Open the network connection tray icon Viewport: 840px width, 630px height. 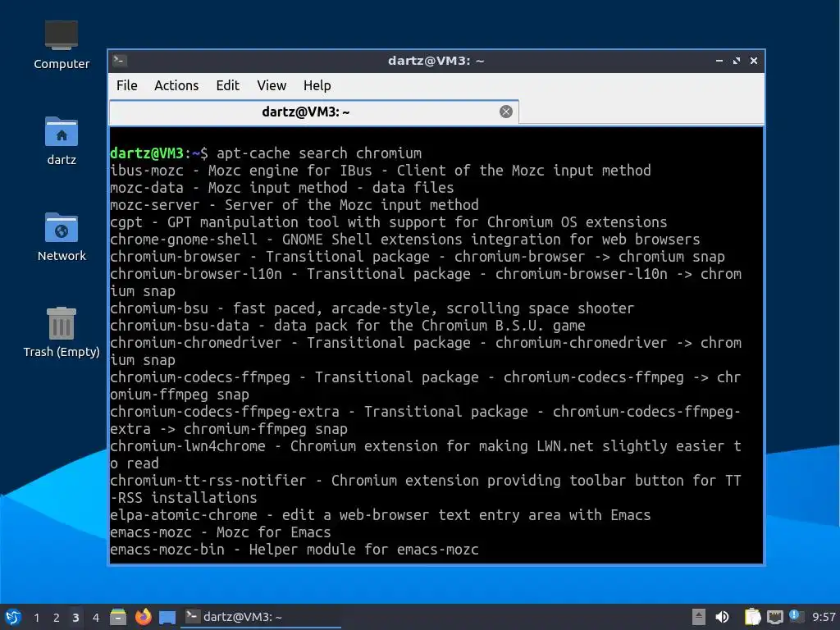pyautogui.click(x=774, y=617)
